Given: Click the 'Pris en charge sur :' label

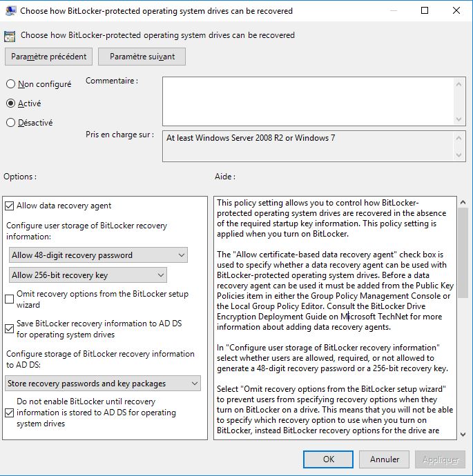Looking at the screenshot, I should coord(119,135).
